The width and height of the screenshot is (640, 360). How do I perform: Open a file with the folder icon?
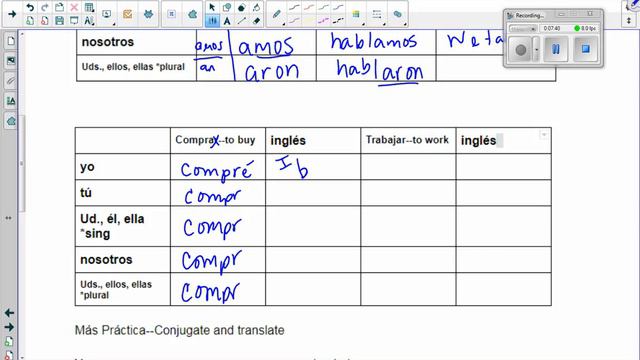(59, 7)
